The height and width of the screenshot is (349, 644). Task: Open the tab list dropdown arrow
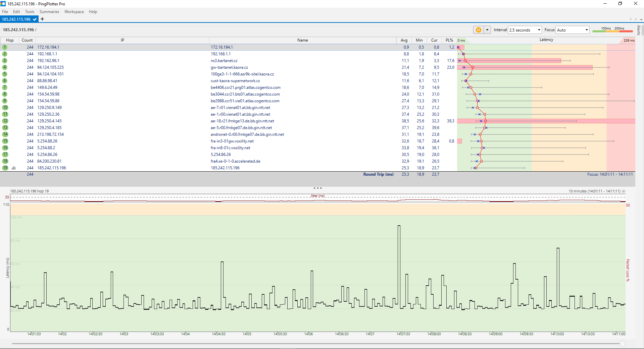(x=641, y=19)
